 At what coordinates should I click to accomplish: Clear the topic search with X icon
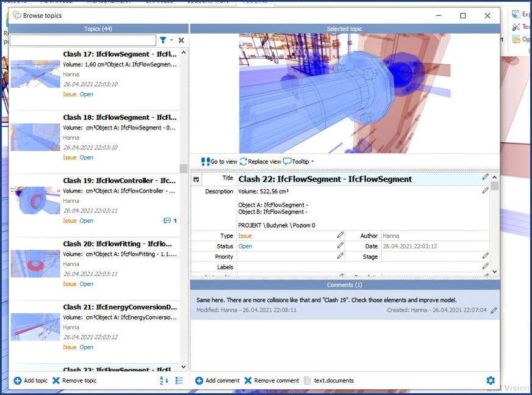click(181, 40)
